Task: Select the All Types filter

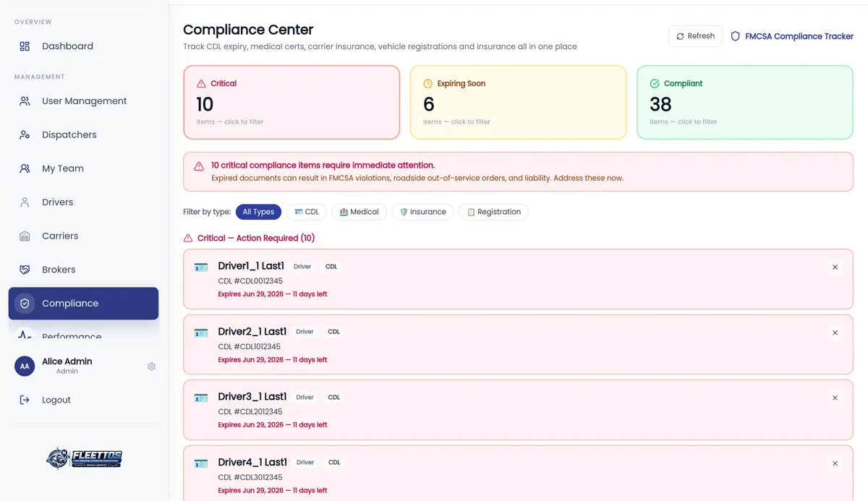Action: [258, 212]
